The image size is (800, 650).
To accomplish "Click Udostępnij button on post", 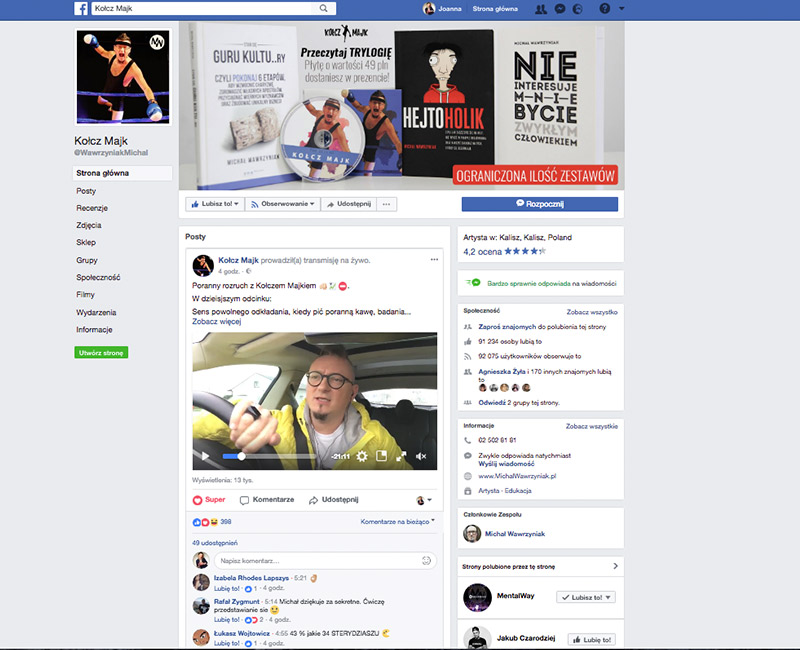I will click(334, 500).
